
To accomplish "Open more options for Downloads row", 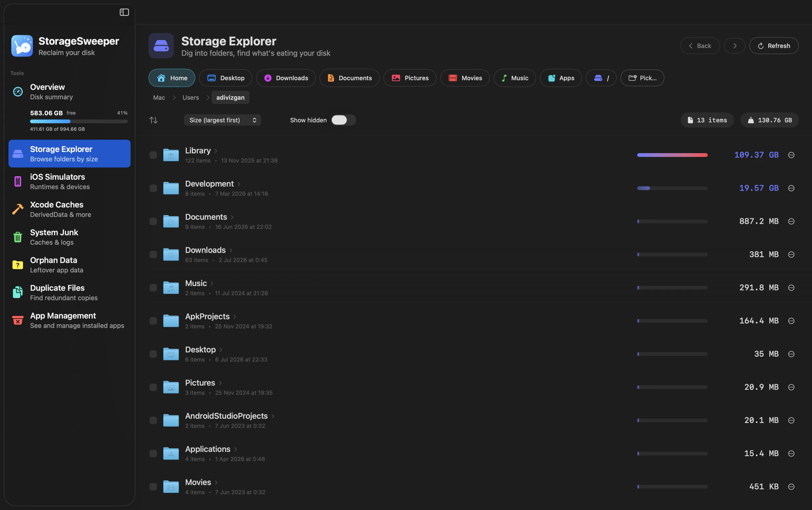I will pyautogui.click(x=791, y=255).
